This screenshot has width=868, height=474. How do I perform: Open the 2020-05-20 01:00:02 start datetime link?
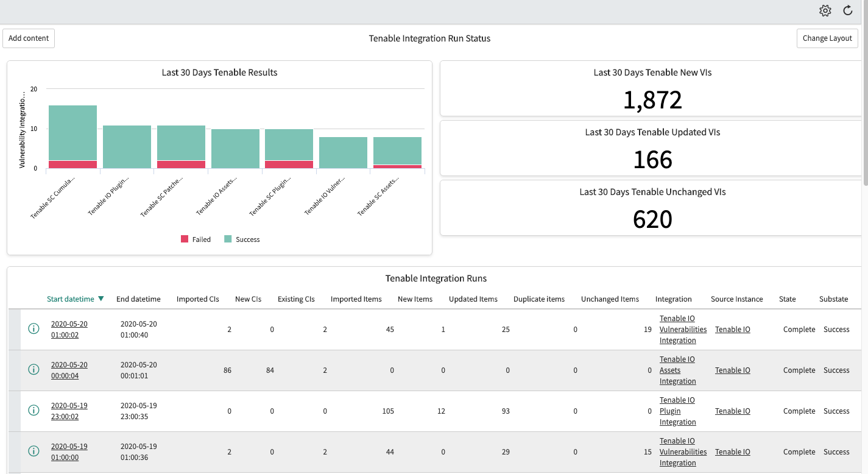(x=69, y=329)
